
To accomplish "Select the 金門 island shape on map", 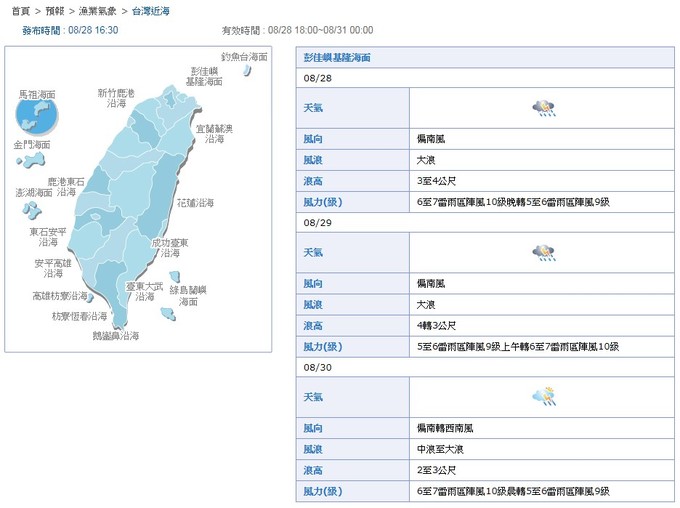I will (35, 160).
